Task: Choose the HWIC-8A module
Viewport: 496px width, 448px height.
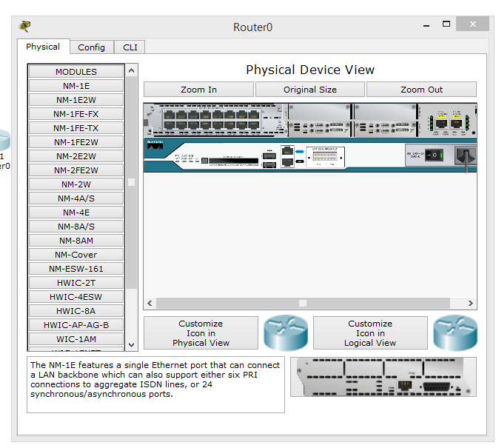Action: point(76,311)
